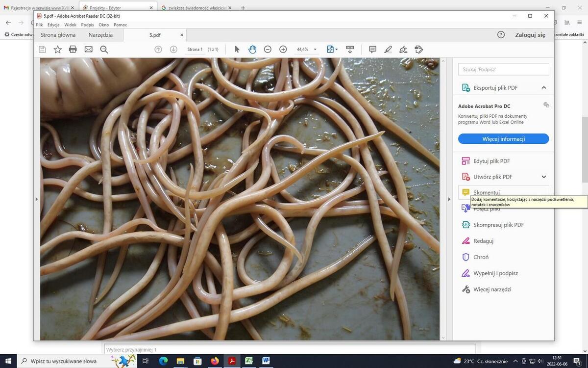Click the scrolling mode toolbar icon
Viewport: 588px width, 368px height.
pos(350,49)
